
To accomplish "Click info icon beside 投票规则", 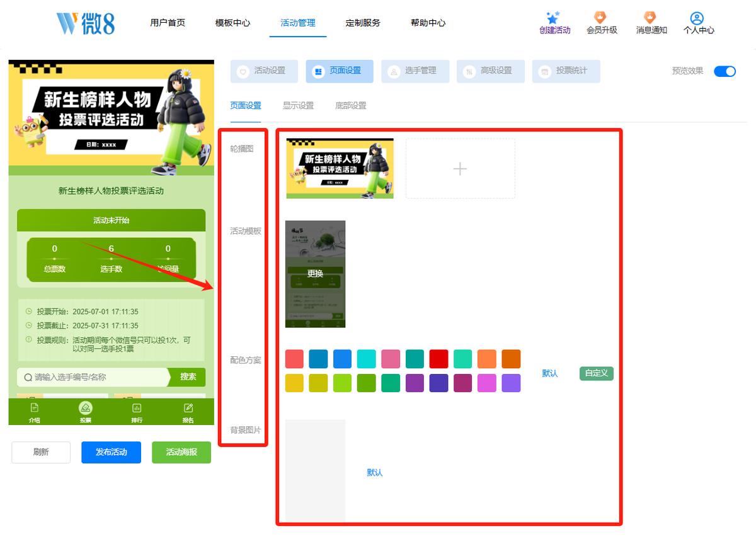I will [28, 339].
